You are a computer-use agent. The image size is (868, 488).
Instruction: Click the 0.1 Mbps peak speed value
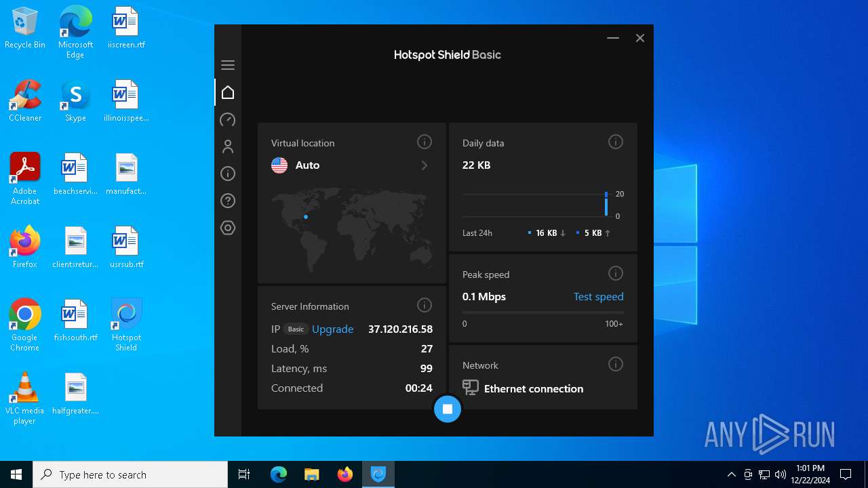(484, 296)
